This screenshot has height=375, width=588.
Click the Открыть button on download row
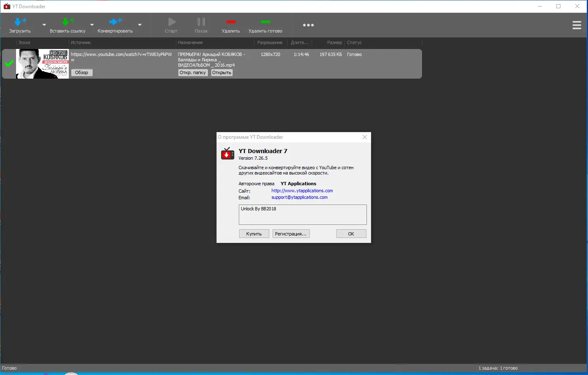coord(222,72)
